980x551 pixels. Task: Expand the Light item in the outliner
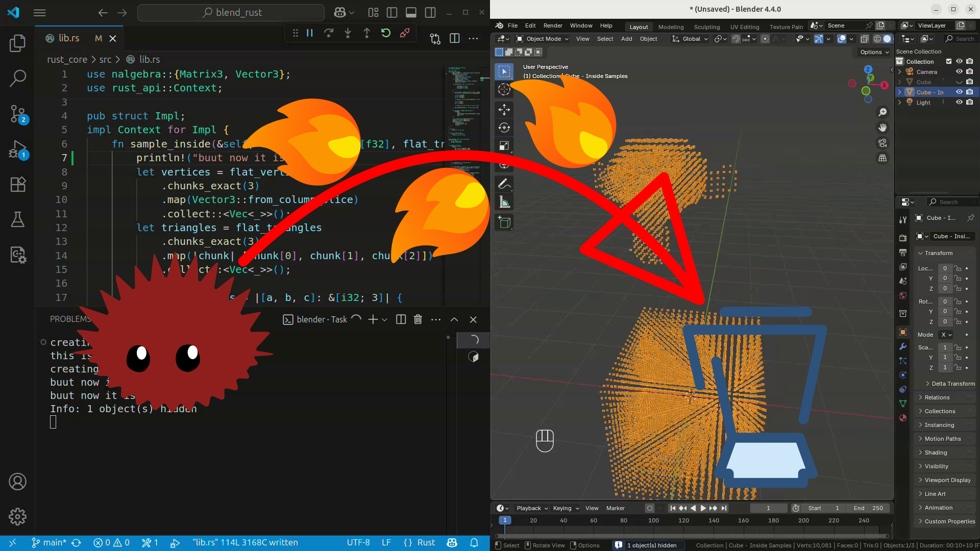point(900,103)
